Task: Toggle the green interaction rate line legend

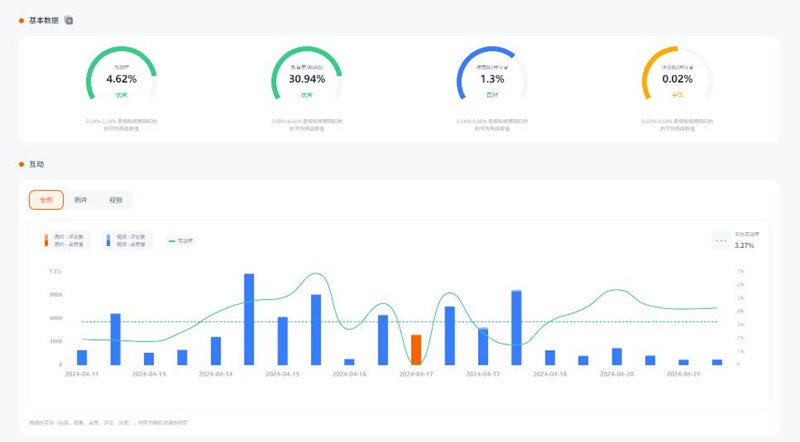Action: pos(182,241)
